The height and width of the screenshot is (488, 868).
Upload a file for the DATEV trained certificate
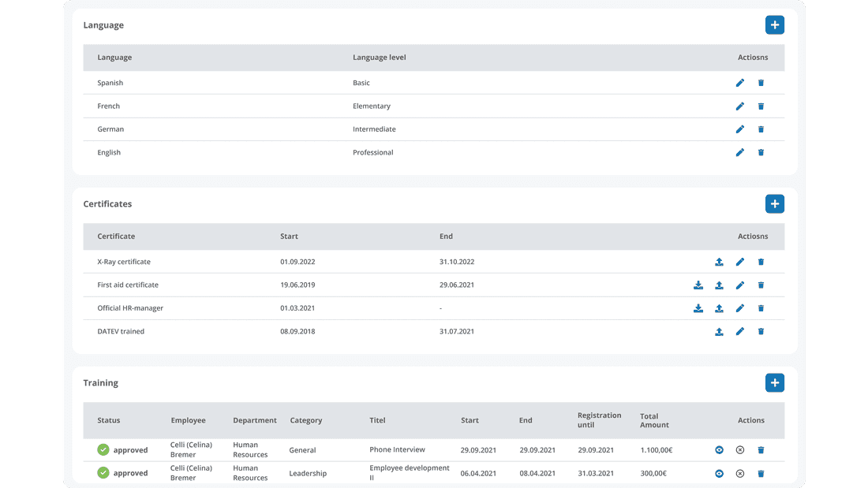pyautogui.click(x=719, y=331)
